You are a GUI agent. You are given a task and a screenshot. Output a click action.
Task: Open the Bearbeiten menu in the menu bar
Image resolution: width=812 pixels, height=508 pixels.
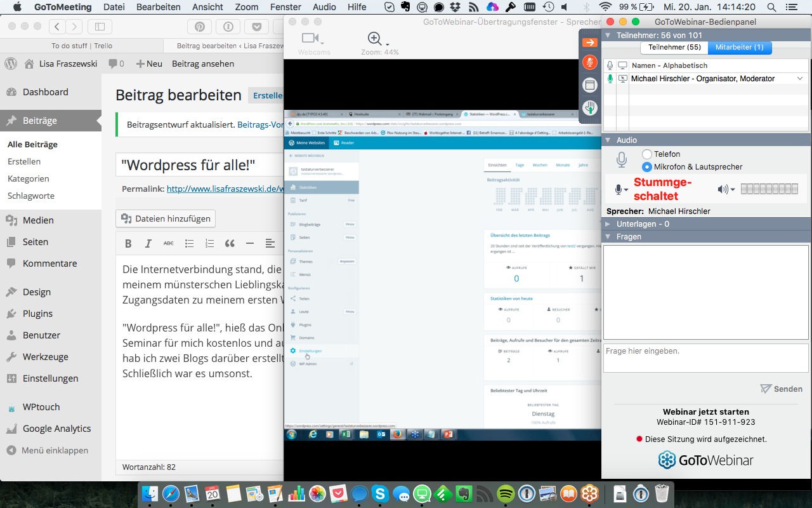click(x=159, y=7)
